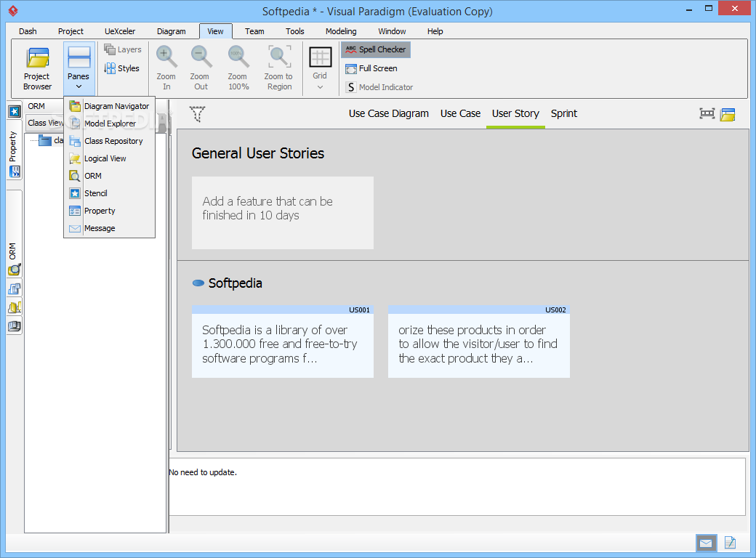The image size is (756, 558).
Task: Click the folder icon at top right
Action: (728, 115)
